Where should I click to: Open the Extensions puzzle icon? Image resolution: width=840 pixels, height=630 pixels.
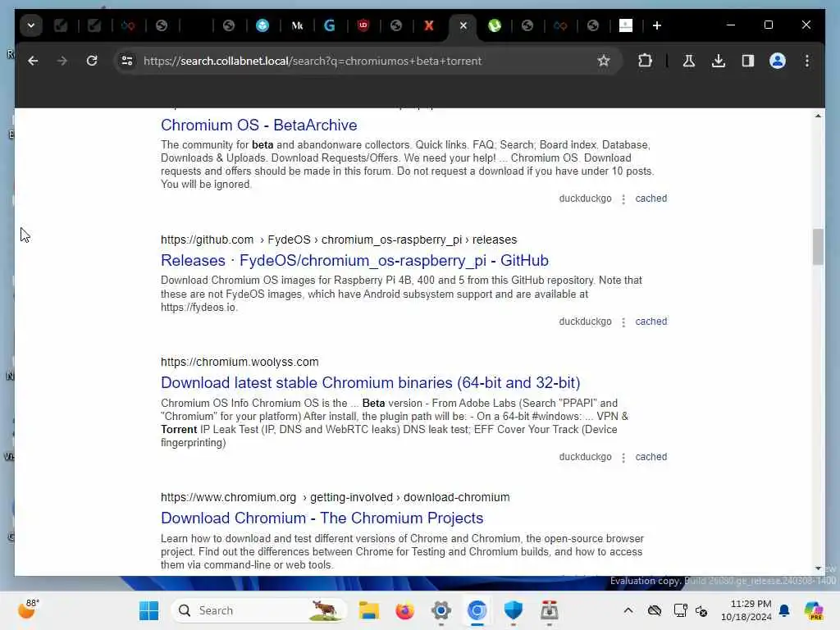tap(645, 61)
